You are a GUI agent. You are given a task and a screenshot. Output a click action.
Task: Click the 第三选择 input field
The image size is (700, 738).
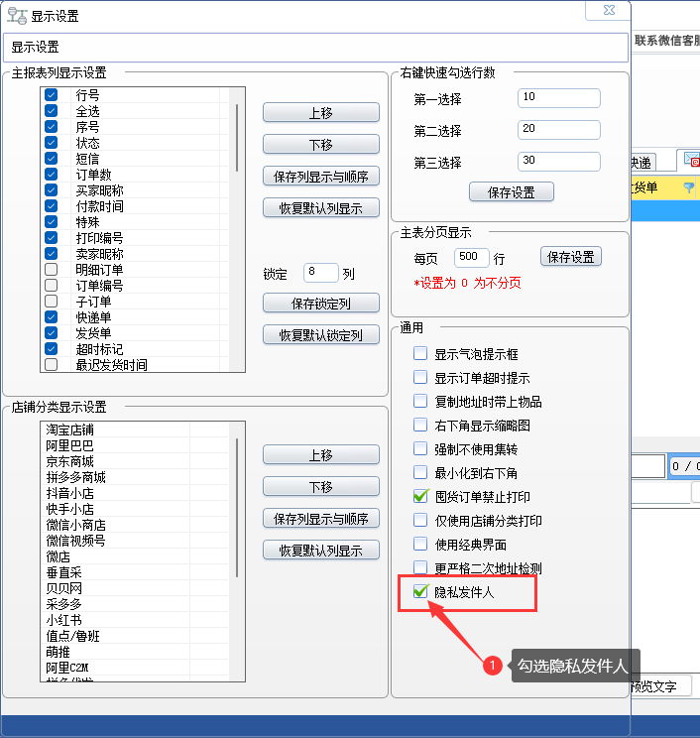[x=559, y=162]
